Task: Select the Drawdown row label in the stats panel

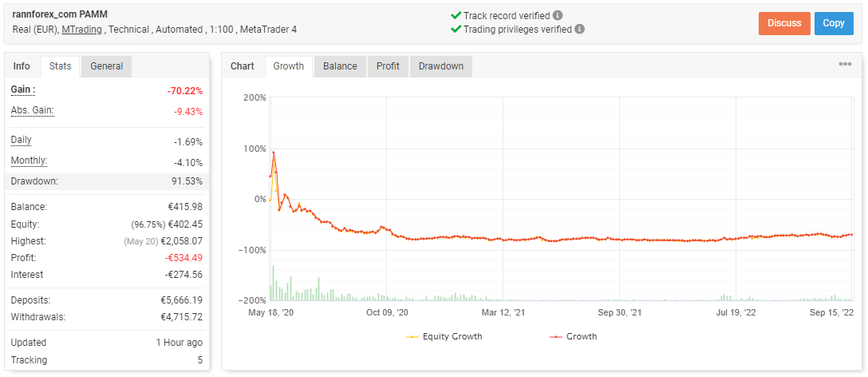Action: coord(34,181)
